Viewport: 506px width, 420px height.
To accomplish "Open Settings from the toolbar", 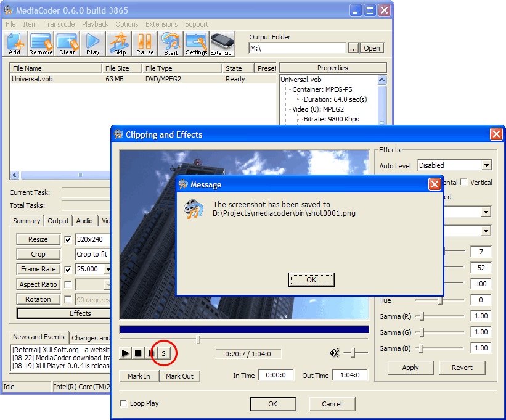I will 197,44.
